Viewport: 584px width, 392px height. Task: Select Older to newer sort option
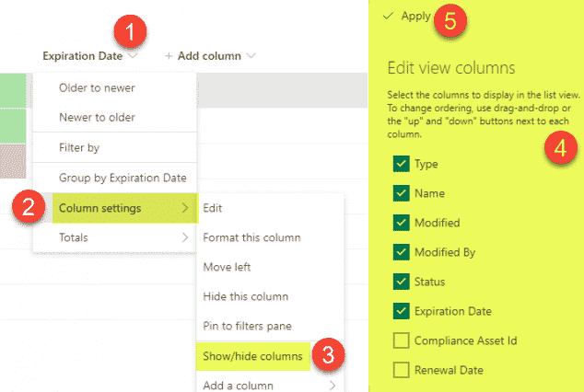97,89
